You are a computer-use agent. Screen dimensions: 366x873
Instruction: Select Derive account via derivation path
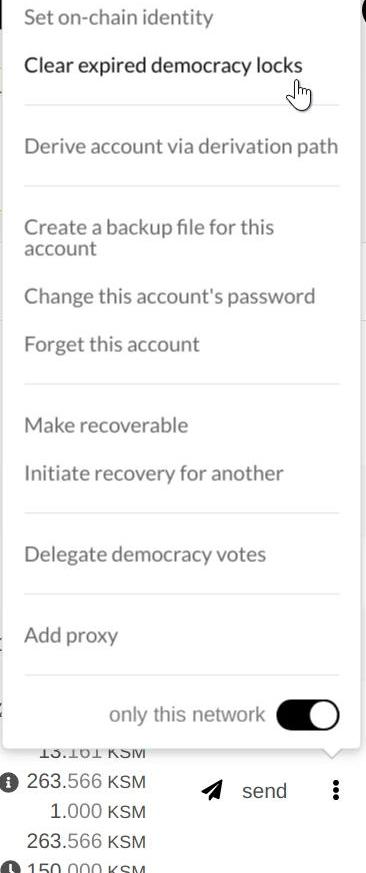coord(181,146)
